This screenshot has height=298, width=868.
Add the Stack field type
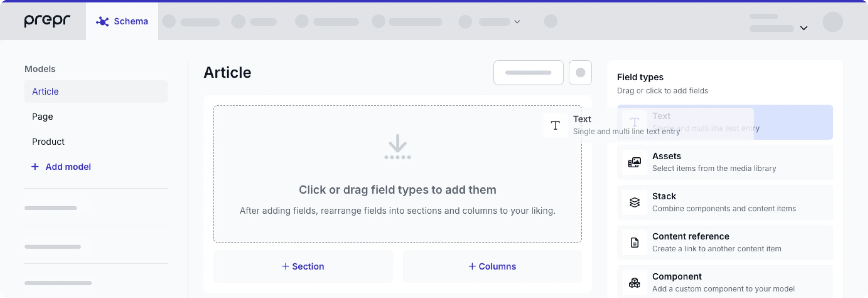coord(725,203)
